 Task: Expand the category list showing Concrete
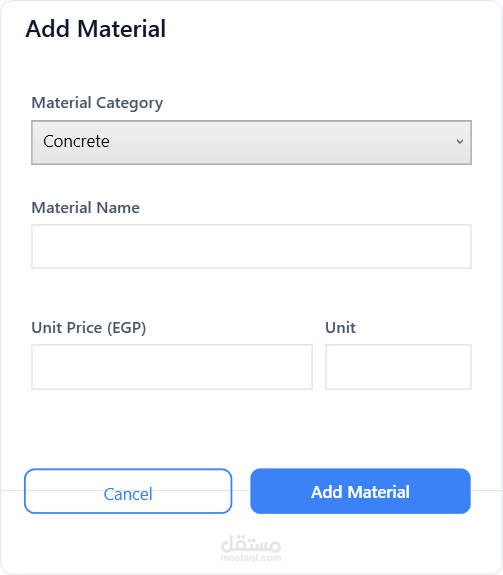[252, 142]
